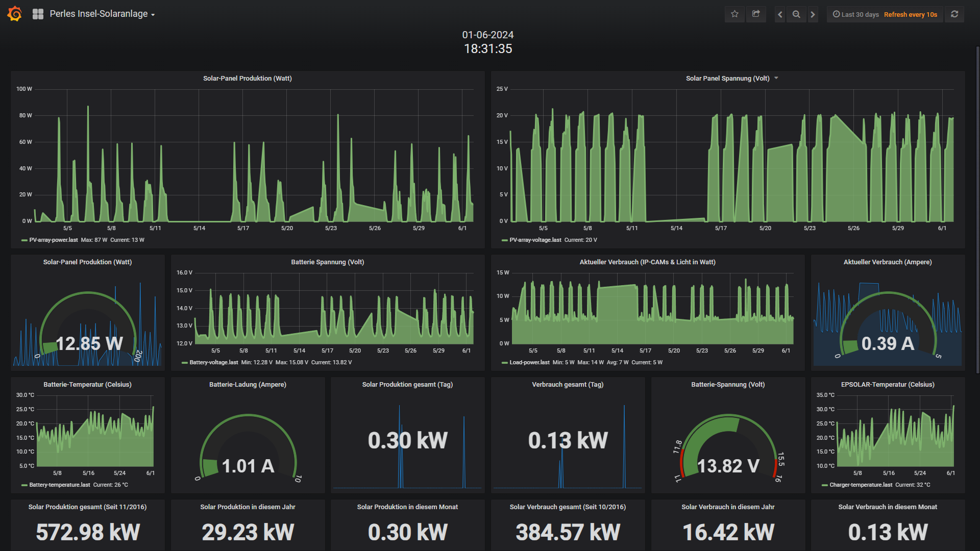Star this dashboard as favorite
This screenshot has height=551, width=980.
click(x=734, y=14)
